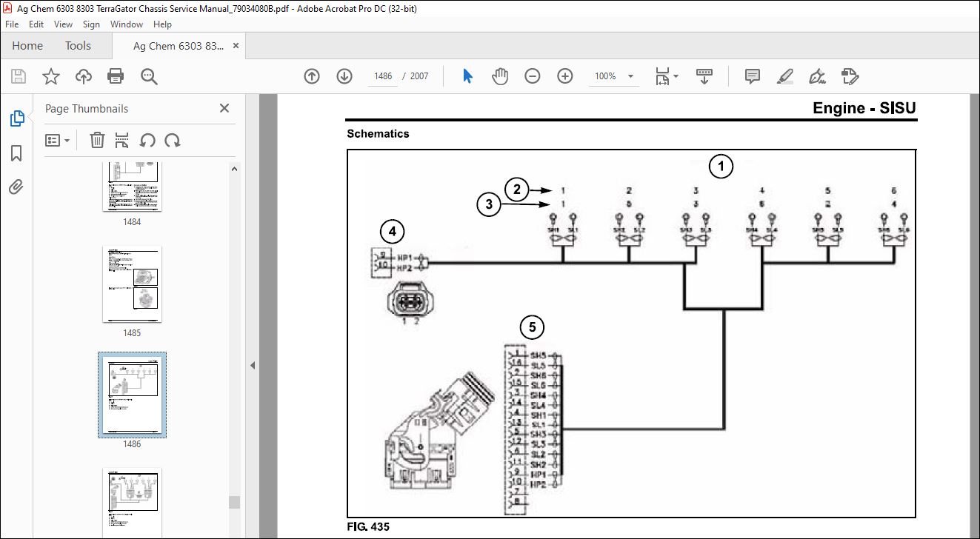
Task: Click the page number field 1486
Action: point(384,76)
